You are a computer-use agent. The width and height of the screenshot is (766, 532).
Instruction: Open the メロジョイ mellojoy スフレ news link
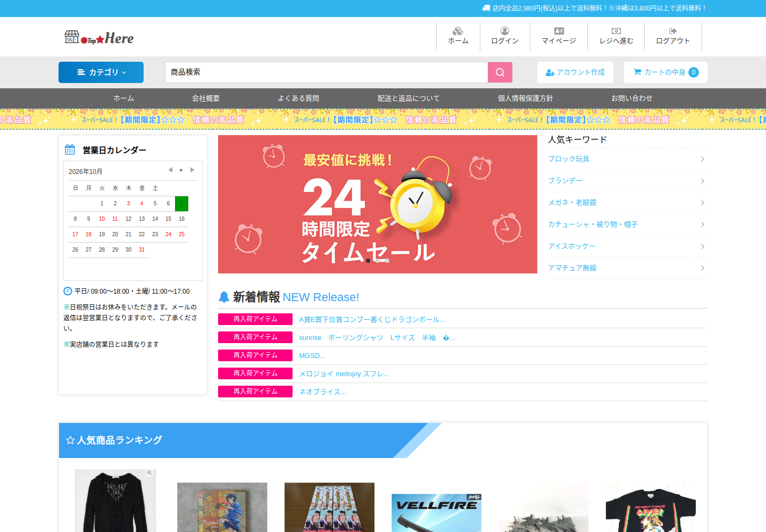point(344,374)
